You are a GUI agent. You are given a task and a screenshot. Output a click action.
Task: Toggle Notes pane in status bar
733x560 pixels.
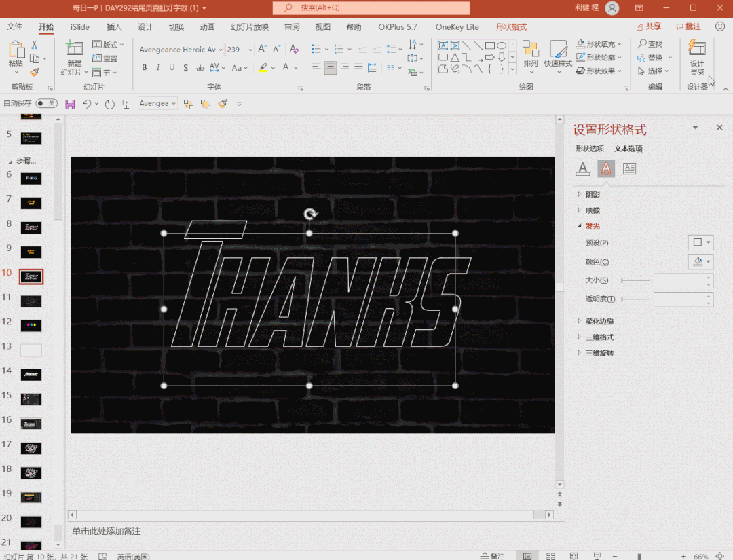tap(493, 556)
